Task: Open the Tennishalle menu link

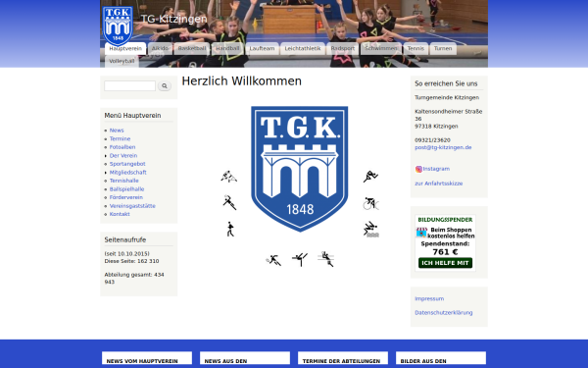Action: tap(124, 181)
